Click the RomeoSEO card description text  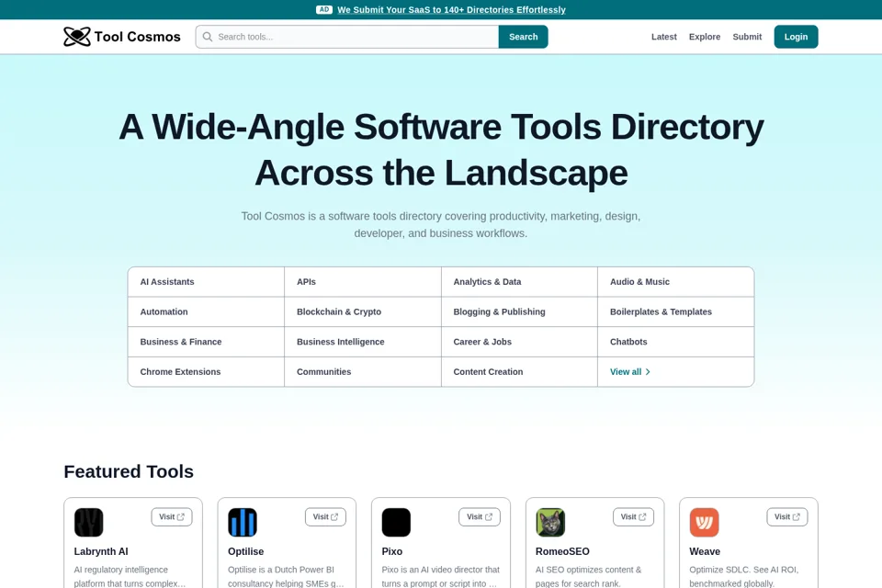click(588, 576)
